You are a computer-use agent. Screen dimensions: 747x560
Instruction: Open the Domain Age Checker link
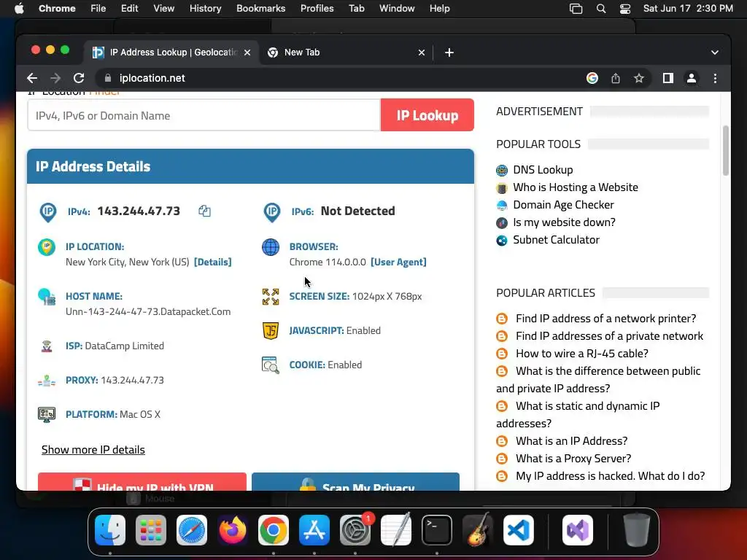click(564, 205)
